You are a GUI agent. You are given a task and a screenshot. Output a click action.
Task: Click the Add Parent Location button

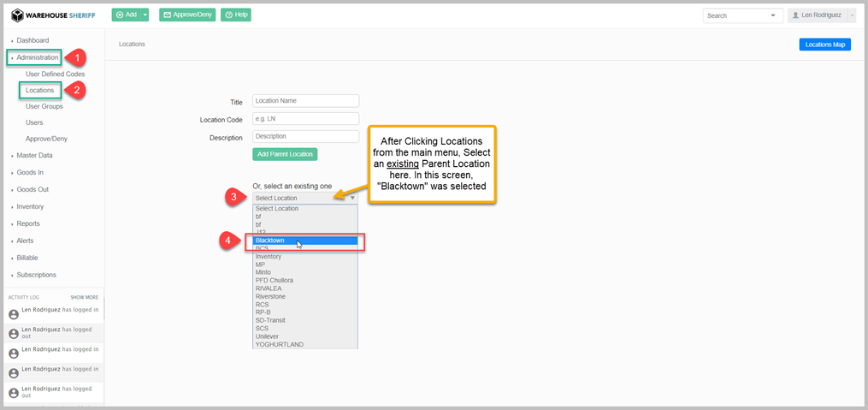coord(285,154)
